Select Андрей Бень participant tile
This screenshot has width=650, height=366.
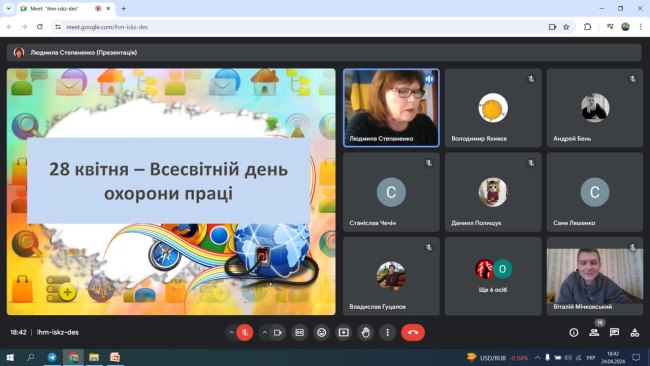tap(595, 108)
